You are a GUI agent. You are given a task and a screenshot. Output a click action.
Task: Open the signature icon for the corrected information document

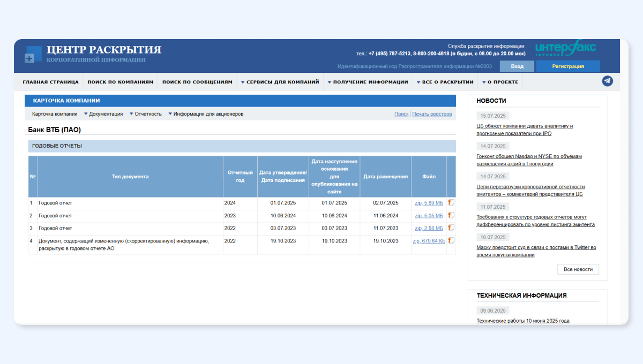(451, 241)
